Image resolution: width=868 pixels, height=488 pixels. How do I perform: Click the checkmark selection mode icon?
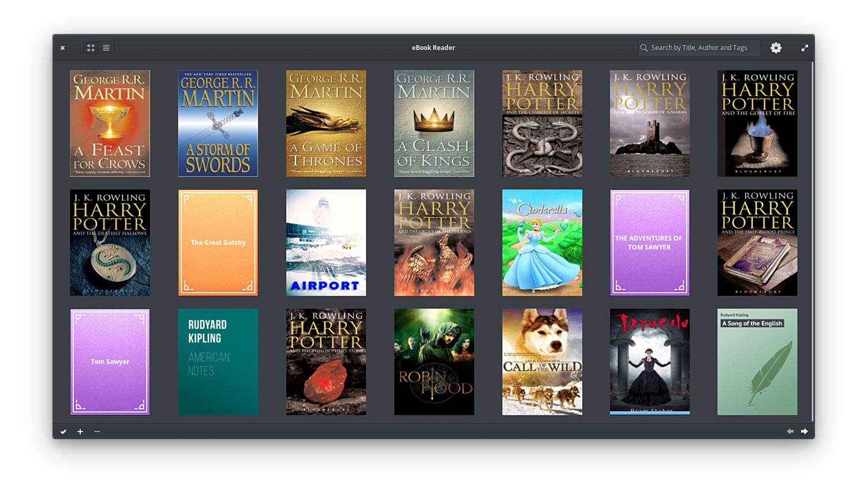pyautogui.click(x=63, y=431)
